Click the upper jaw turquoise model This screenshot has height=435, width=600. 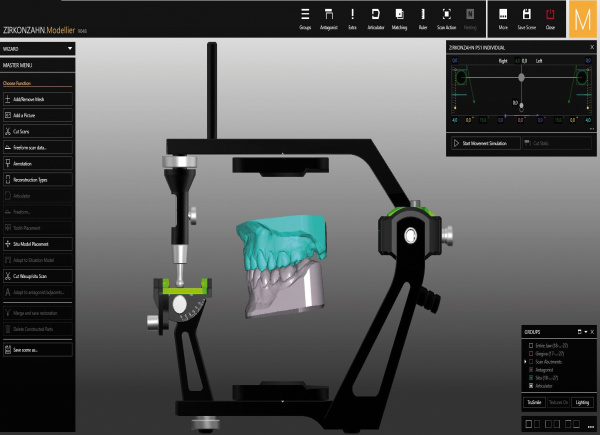coord(283,241)
